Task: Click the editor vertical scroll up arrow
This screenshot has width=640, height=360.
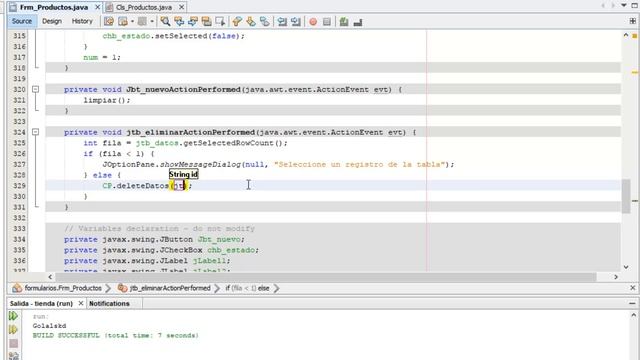Action: tap(626, 36)
